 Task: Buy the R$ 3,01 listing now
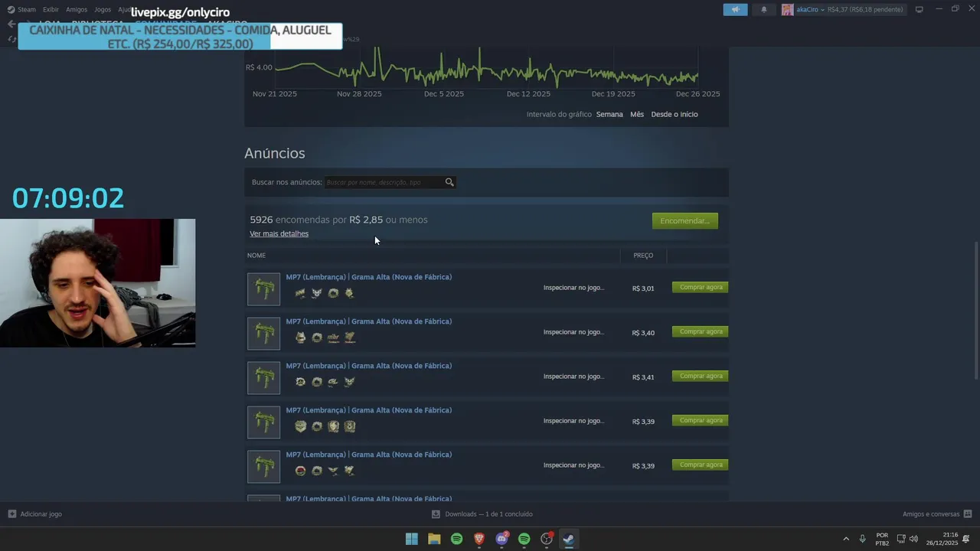click(700, 287)
